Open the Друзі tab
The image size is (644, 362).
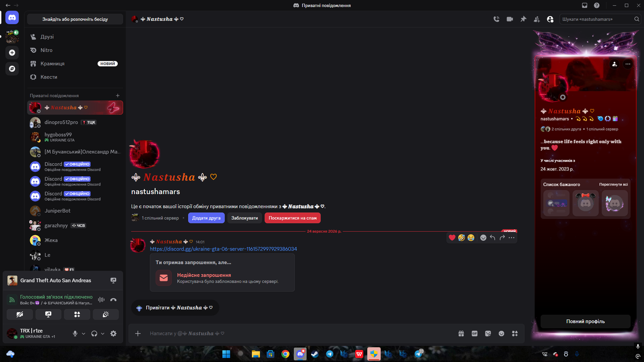coord(75,37)
